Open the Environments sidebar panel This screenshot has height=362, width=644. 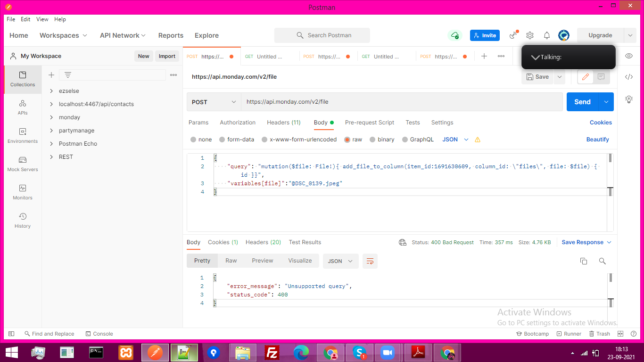point(23,136)
